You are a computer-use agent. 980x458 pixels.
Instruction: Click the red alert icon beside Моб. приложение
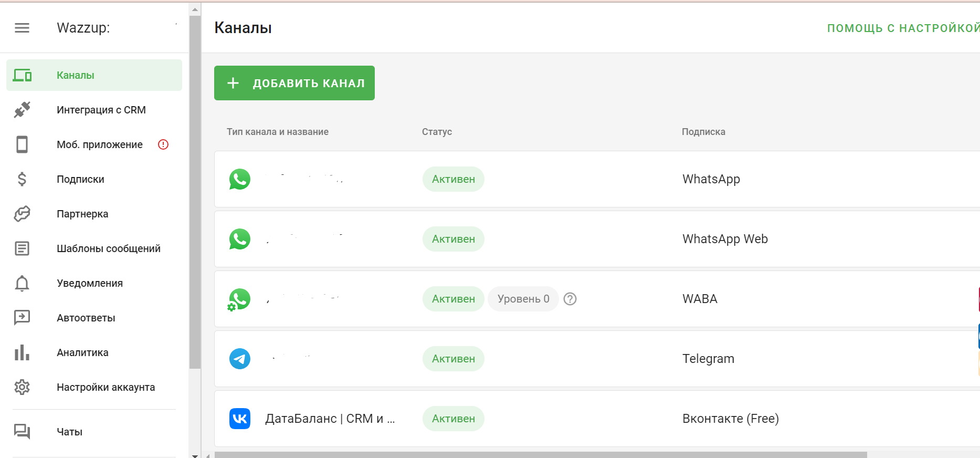click(x=163, y=144)
